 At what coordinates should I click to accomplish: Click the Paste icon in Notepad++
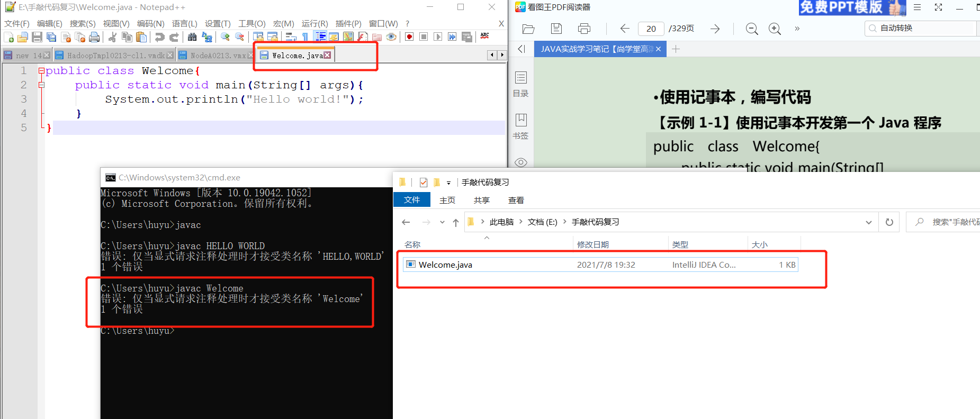click(141, 37)
